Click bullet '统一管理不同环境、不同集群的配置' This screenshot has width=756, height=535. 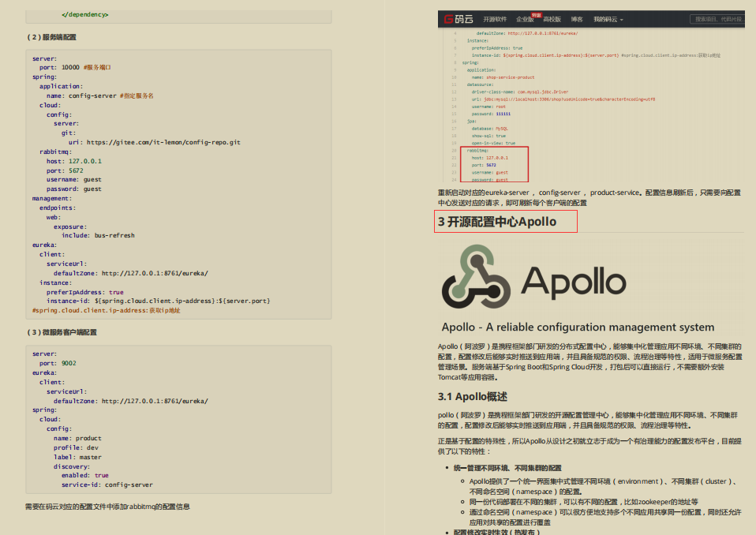point(507,468)
